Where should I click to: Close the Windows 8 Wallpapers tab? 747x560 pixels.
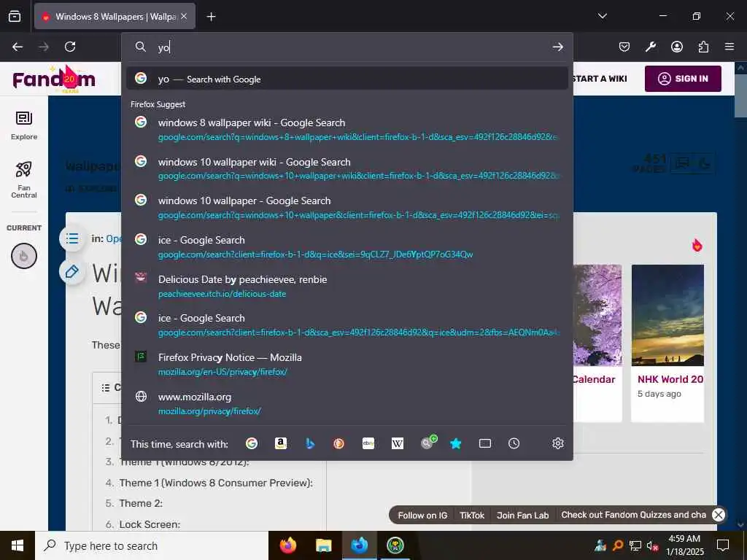(x=184, y=17)
